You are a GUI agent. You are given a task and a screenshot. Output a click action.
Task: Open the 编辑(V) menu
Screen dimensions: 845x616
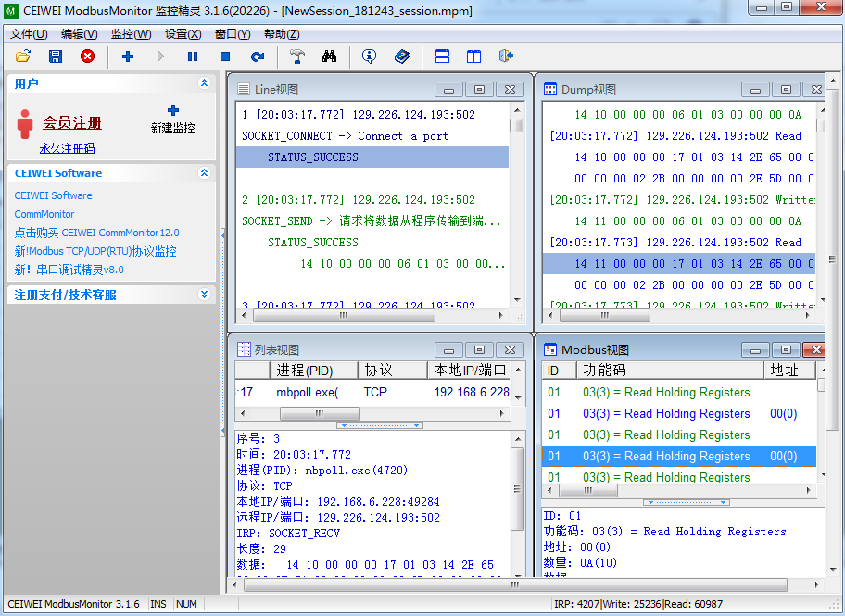point(80,34)
